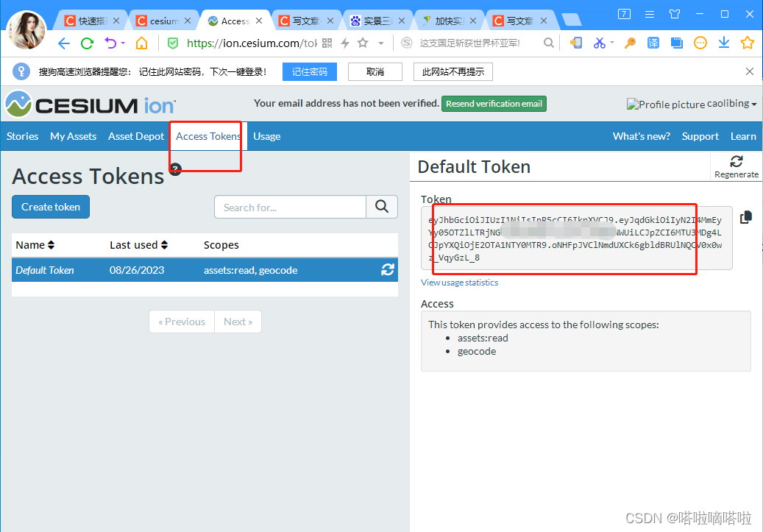The image size is (763, 532).
Task: Click the lightning speed mode icon
Action: click(345, 43)
